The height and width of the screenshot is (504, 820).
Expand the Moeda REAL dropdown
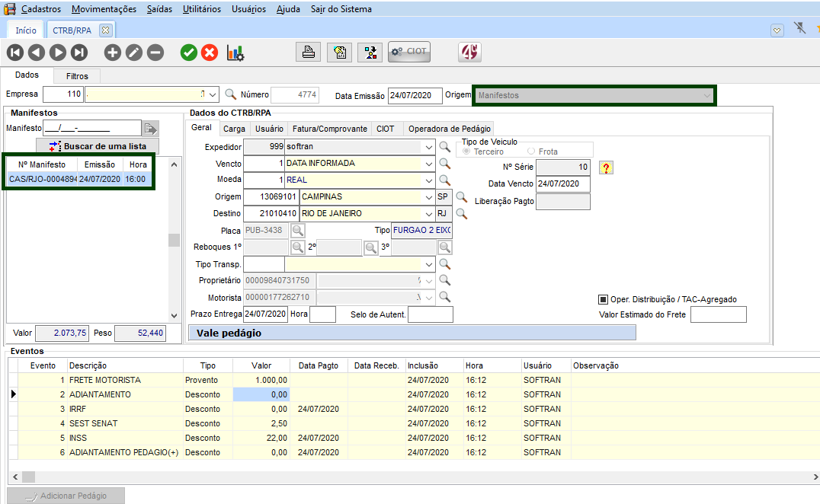(x=430, y=180)
